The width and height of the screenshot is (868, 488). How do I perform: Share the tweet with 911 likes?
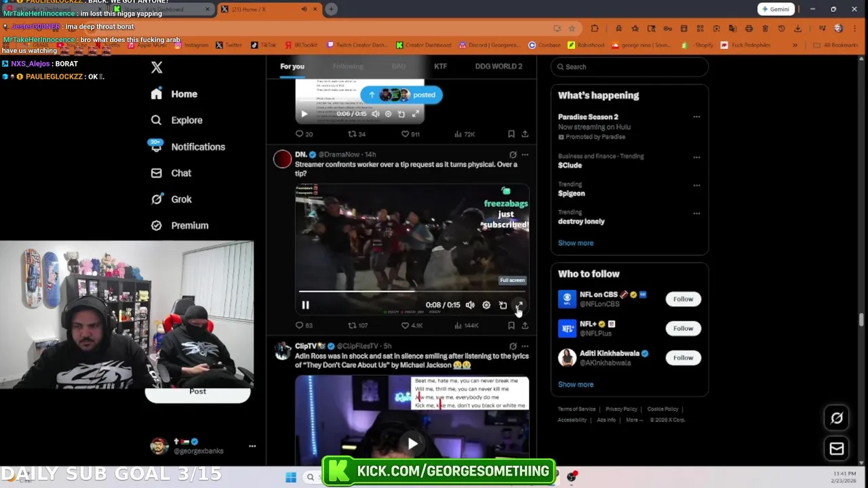(525, 134)
